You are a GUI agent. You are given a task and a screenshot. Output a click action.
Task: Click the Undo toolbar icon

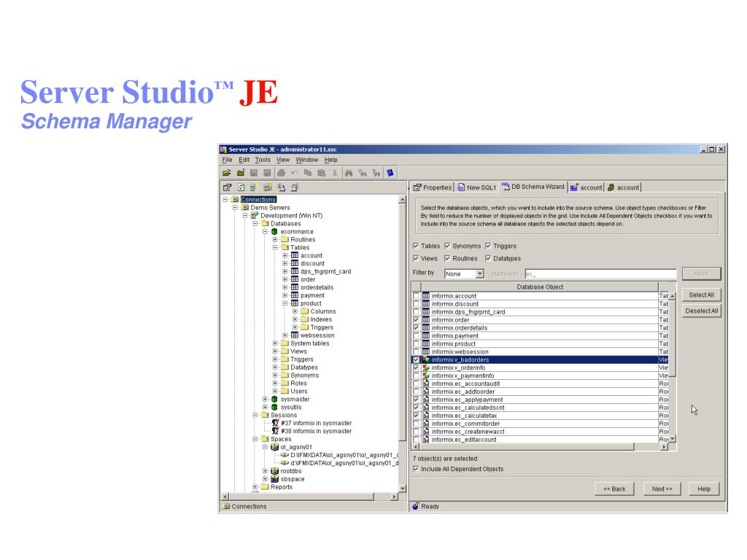click(x=295, y=173)
